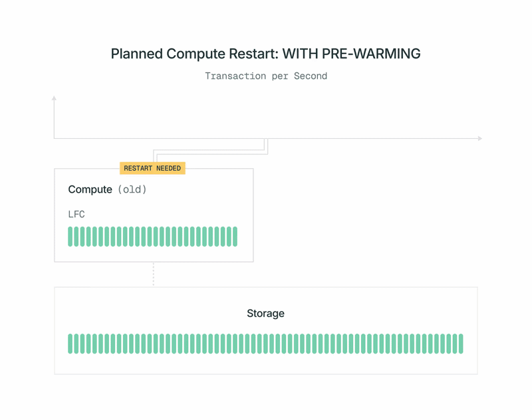Click the right-pointing X-axis arrowhead
The image size is (532, 420).
pos(479,138)
